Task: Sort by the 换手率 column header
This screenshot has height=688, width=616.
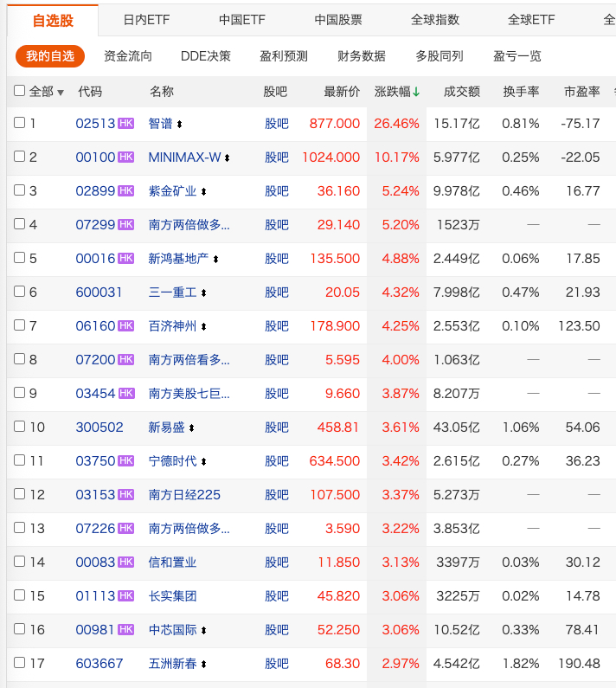Action: coord(521,91)
